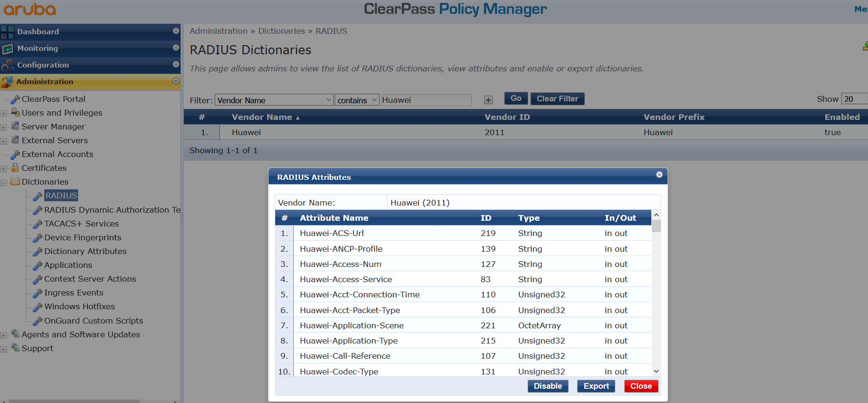Open Windows Hotfixes page
Screen dimensions: 868x403
(80, 306)
